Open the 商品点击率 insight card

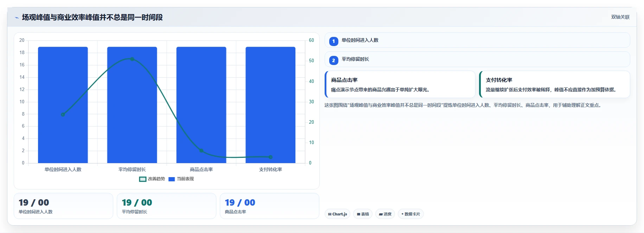pyautogui.click(x=400, y=84)
